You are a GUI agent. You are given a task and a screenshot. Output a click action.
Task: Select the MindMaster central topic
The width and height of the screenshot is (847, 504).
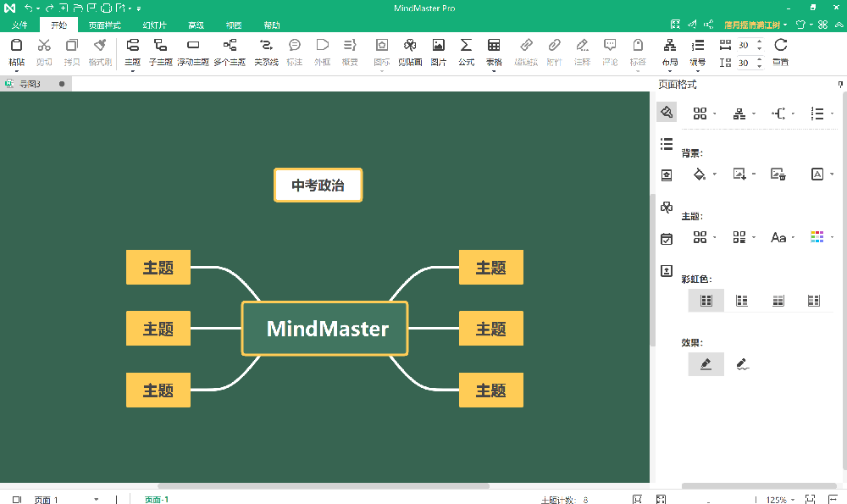(324, 329)
